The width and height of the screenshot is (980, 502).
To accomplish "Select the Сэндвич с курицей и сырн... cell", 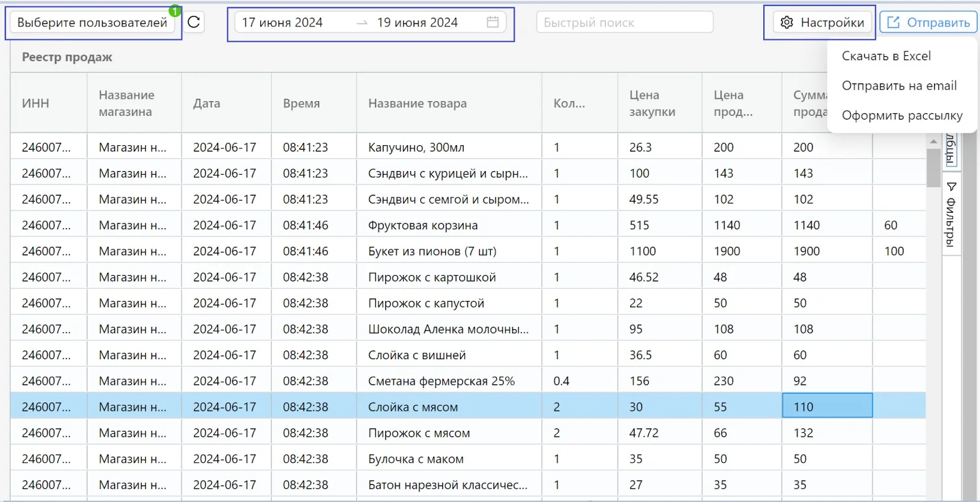I will tap(449, 173).
